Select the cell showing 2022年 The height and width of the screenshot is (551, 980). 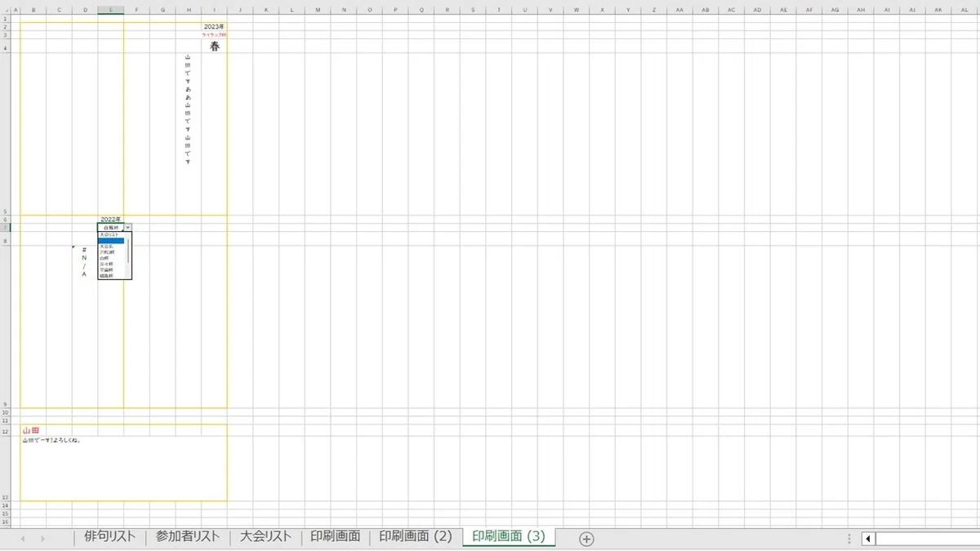[110, 220]
